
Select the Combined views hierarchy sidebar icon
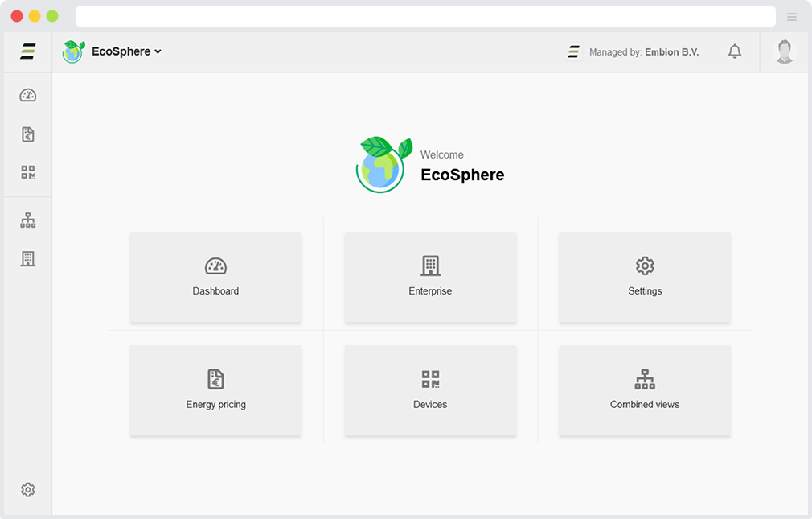click(x=28, y=220)
